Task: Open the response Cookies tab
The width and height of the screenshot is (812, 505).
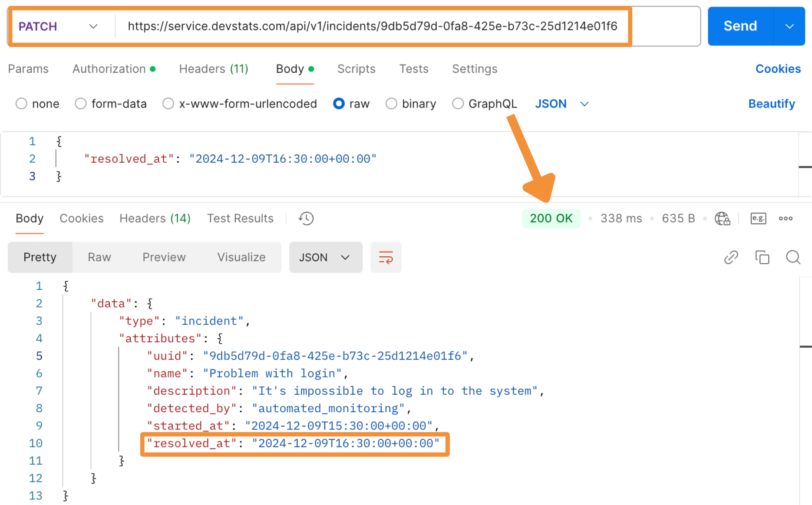Action: (x=82, y=218)
